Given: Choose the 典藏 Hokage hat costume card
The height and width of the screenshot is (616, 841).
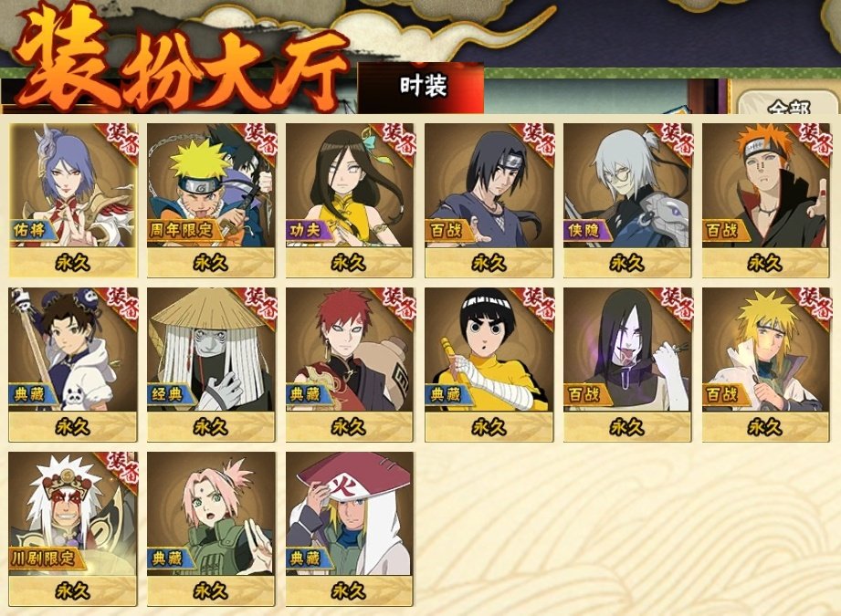Looking at the screenshot, I should coord(350,528).
